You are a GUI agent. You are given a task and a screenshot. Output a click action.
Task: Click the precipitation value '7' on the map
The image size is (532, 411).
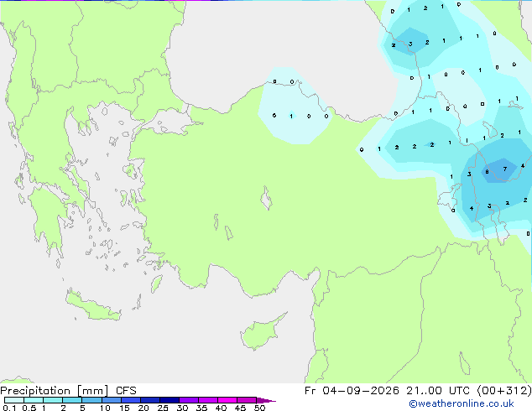point(505,169)
